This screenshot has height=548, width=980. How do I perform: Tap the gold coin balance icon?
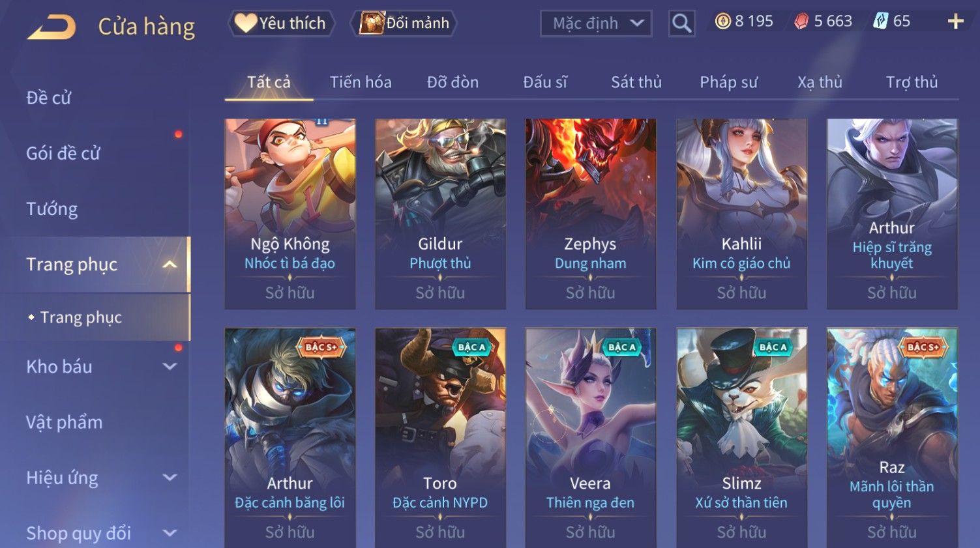(722, 22)
